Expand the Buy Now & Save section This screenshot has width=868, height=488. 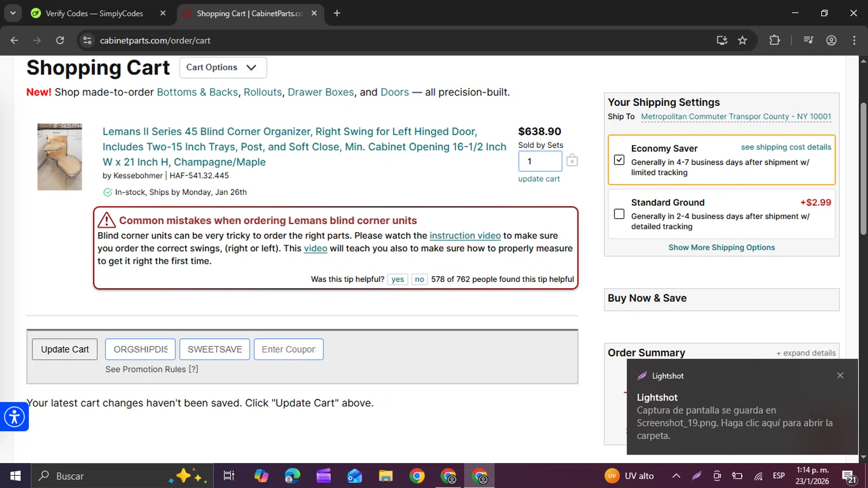coord(722,299)
